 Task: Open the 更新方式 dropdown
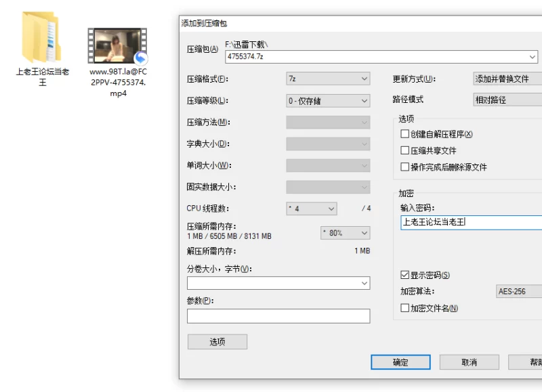point(508,79)
